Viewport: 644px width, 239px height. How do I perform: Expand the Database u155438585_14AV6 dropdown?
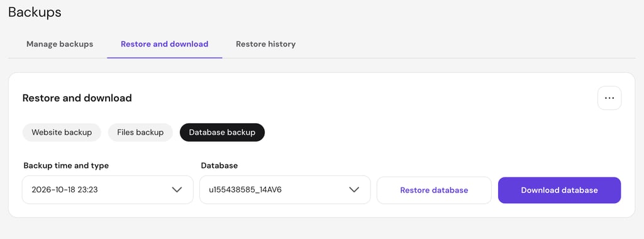[285, 190]
